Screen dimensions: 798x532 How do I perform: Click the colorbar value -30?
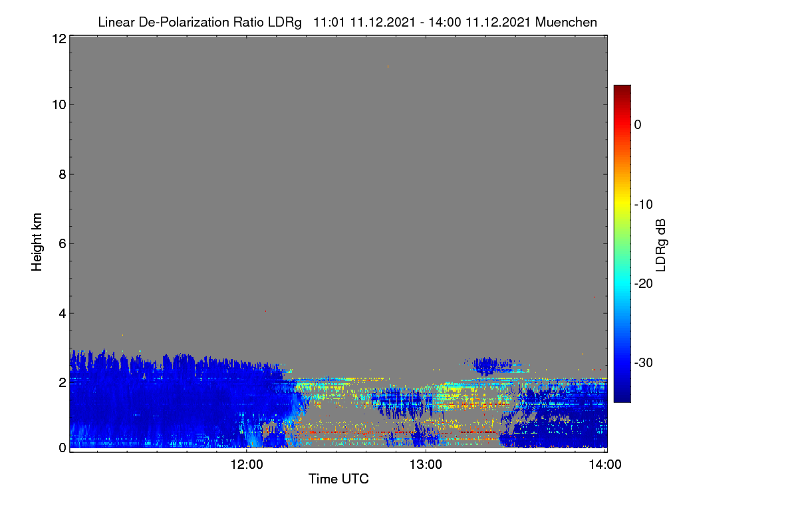coord(643,363)
